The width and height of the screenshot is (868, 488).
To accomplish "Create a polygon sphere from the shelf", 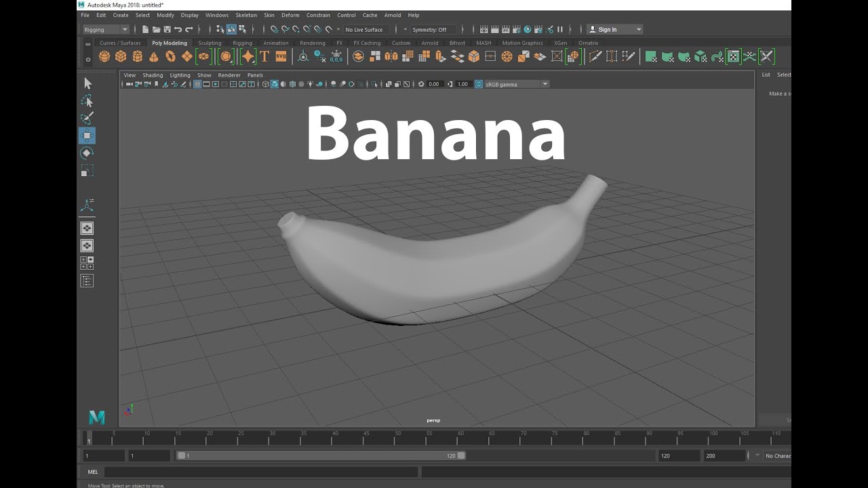I will pyautogui.click(x=104, y=56).
